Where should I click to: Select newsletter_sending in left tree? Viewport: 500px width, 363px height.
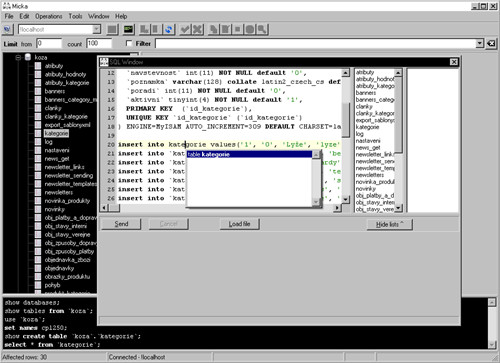(x=69, y=176)
